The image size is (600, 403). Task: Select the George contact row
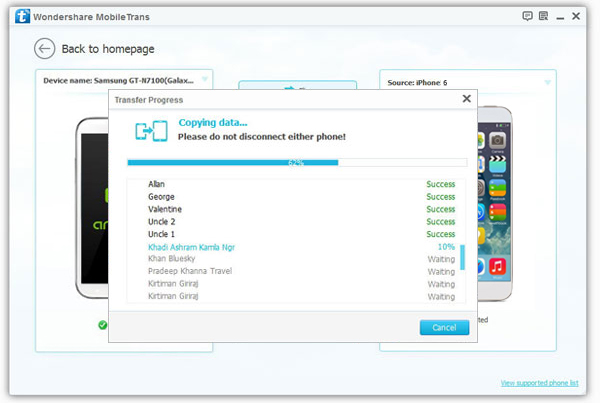coord(297,197)
